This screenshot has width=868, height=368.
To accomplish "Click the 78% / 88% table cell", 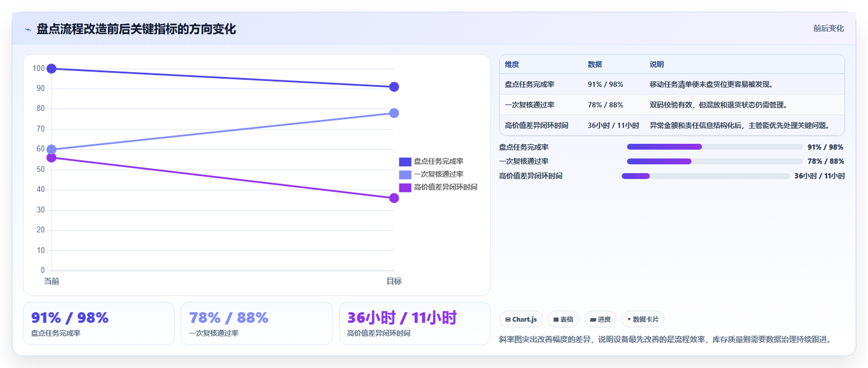I will point(605,105).
